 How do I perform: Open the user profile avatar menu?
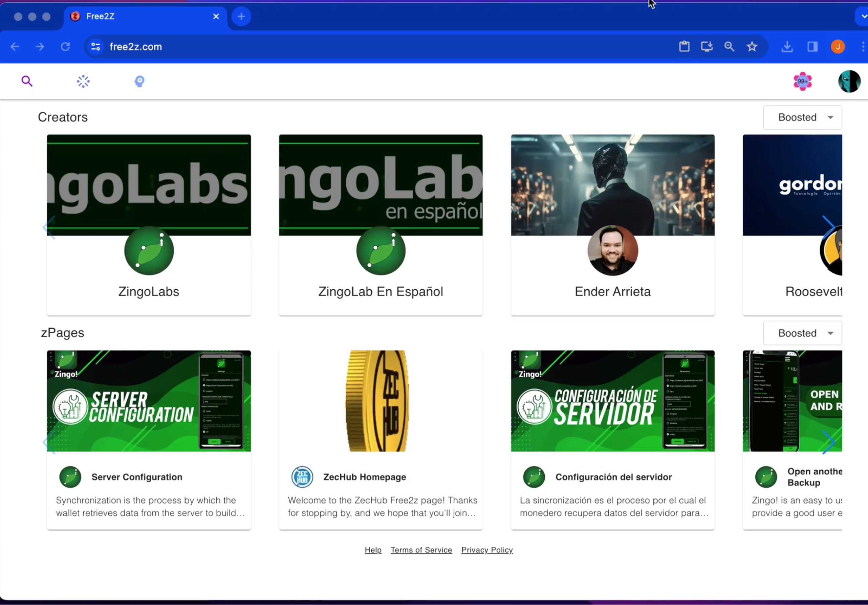point(849,81)
